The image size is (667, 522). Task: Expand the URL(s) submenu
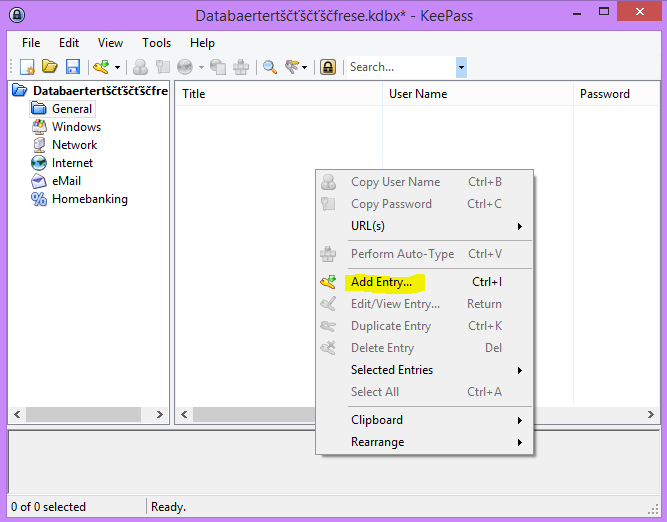coord(425,226)
